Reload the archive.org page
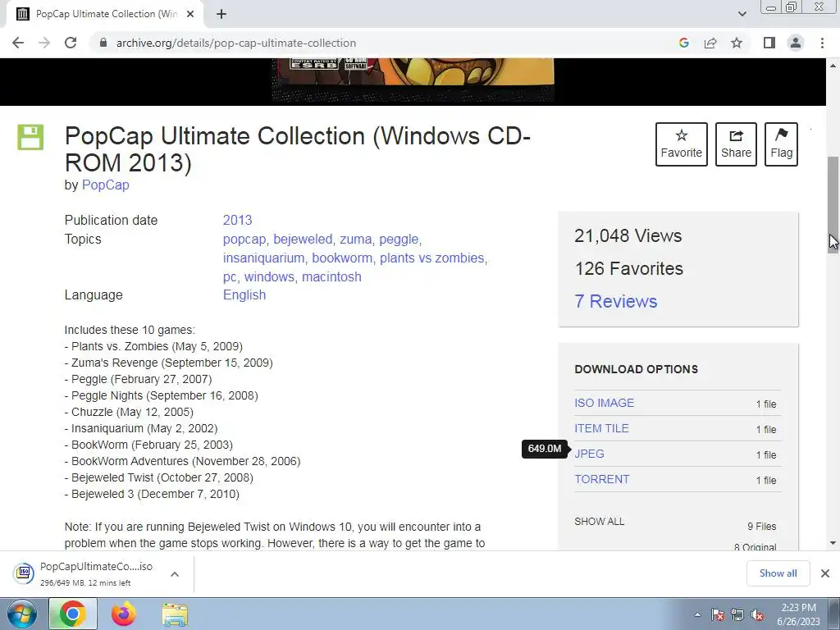840x630 pixels. 71,43
